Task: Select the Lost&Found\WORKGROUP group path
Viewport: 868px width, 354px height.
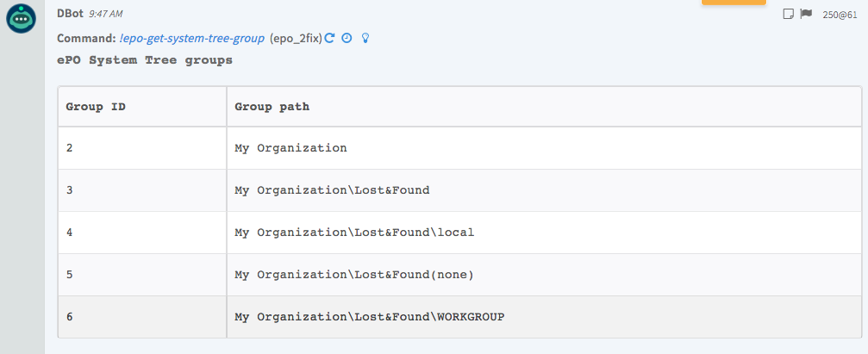Action: tap(369, 317)
